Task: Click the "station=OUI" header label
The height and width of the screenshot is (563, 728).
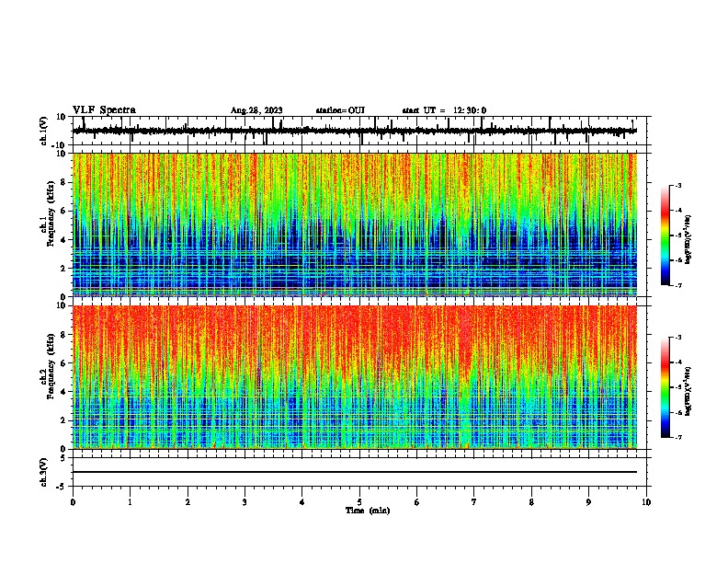Action: point(340,110)
